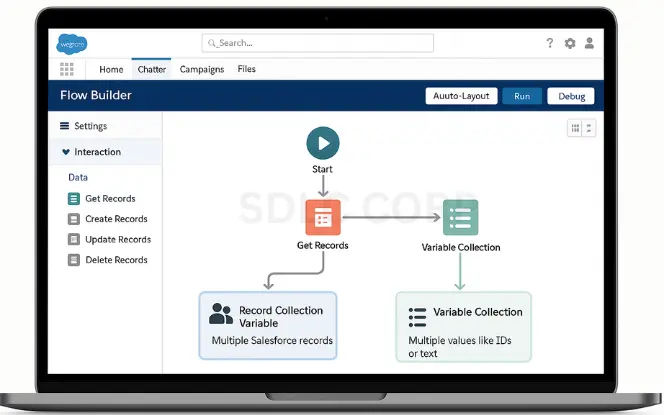Click the Auuto-Layout button
The width and height of the screenshot is (664, 415).
coord(461,96)
